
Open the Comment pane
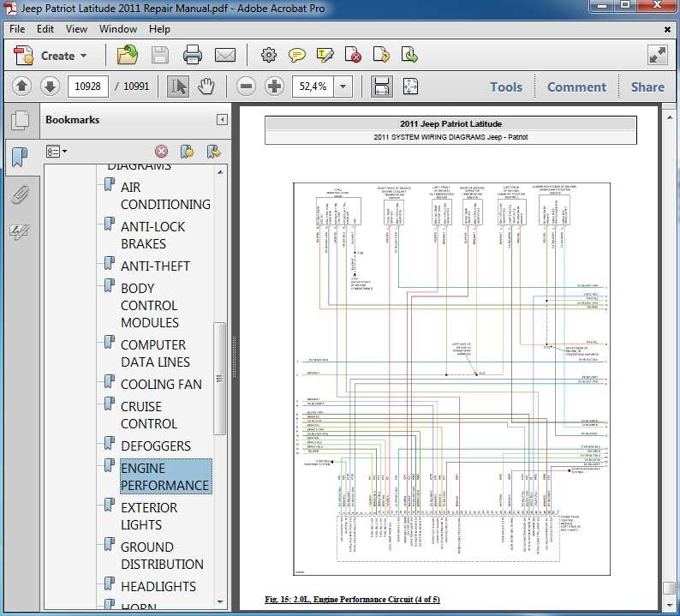coord(576,87)
